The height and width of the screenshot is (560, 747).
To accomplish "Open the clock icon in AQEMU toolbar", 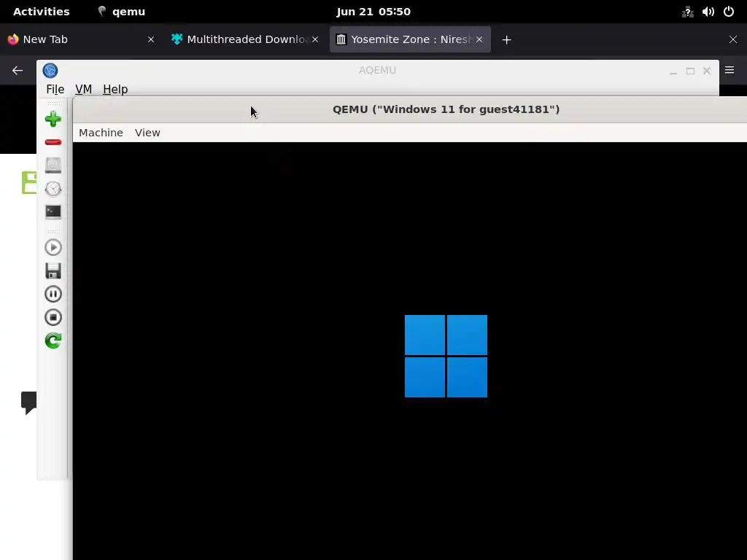I will [53, 189].
